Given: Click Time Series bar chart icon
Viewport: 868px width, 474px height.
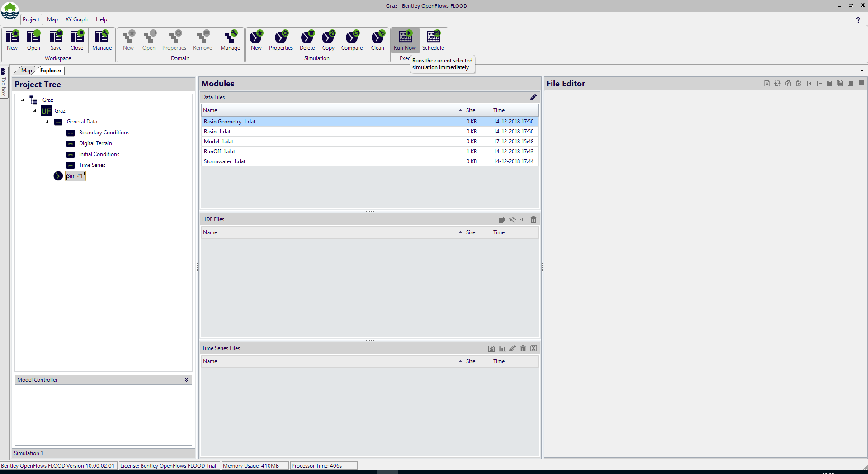Looking at the screenshot, I should (x=502, y=348).
